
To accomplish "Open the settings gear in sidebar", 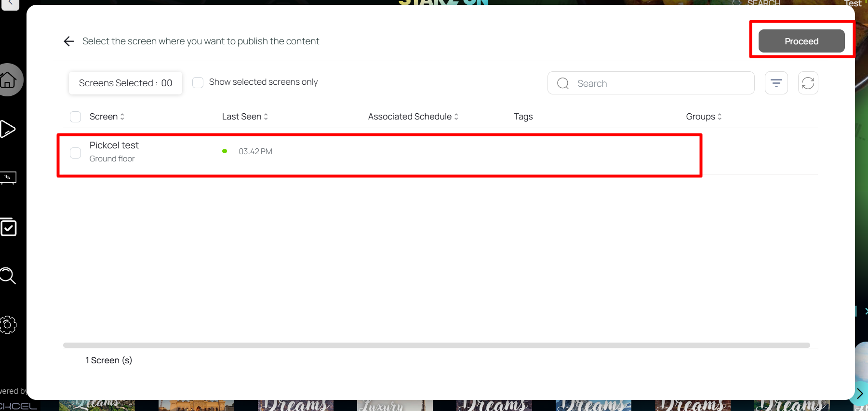I will 8,325.
